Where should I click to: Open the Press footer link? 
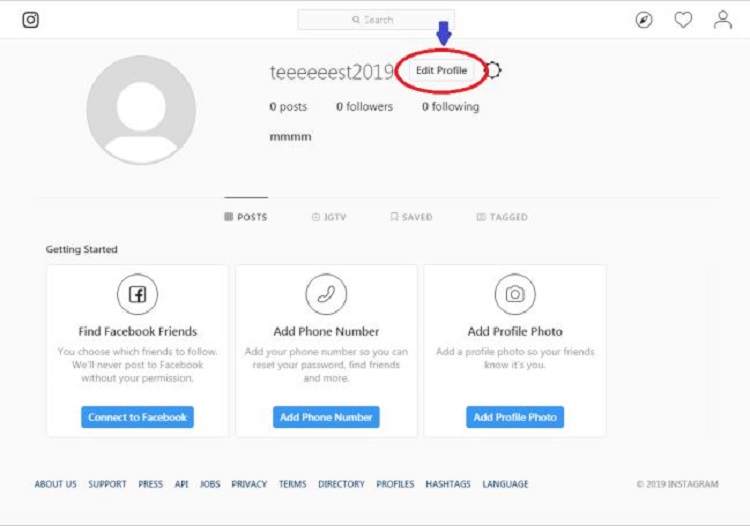click(151, 484)
